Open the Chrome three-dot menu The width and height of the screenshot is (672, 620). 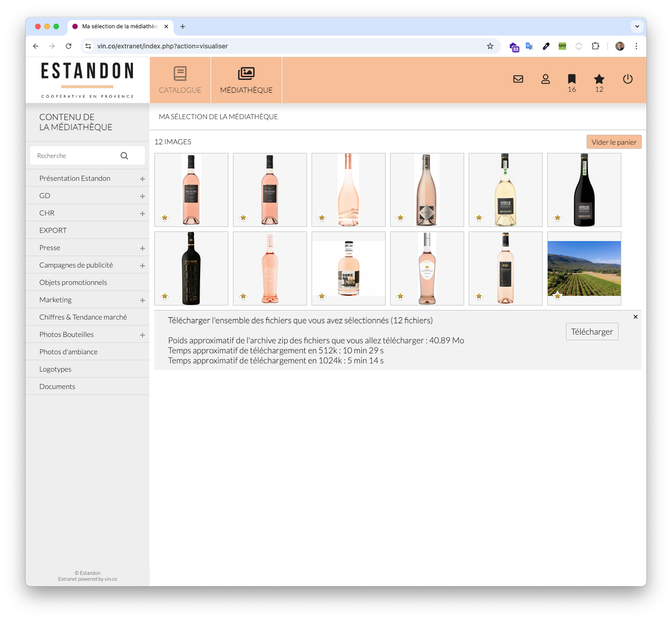(636, 46)
